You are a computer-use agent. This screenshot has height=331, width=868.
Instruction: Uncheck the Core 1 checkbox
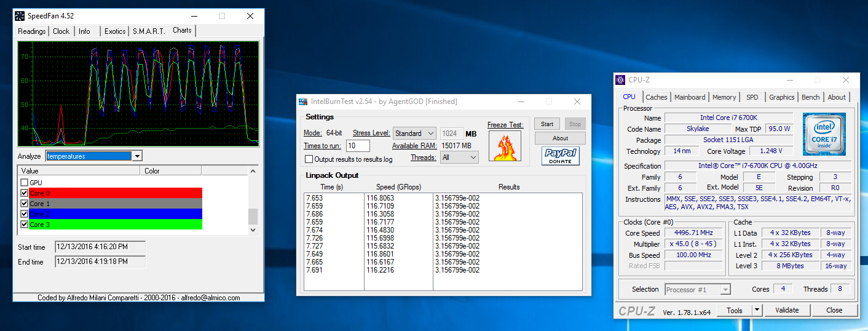tap(24, 204)
